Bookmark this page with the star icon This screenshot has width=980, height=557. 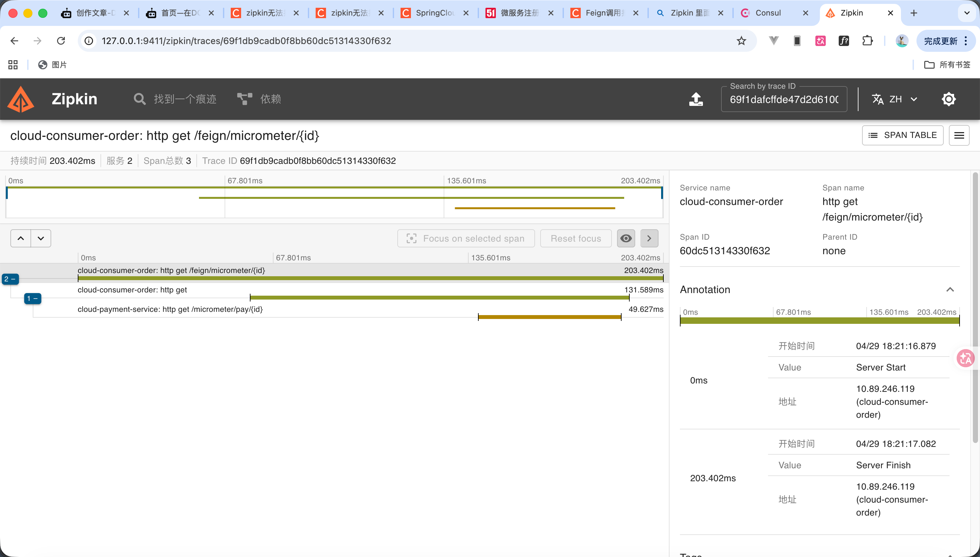point(741,41)
